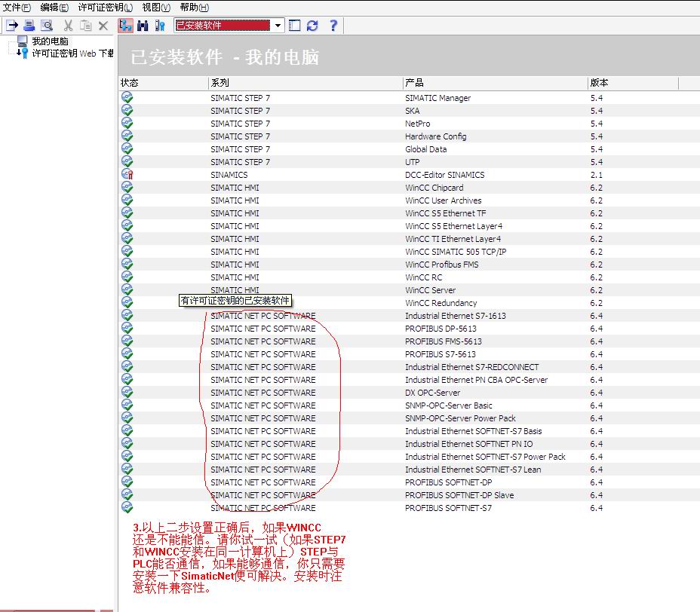Select 我的电脑 in the tree

pyautogui.click(x=50, y=41)
